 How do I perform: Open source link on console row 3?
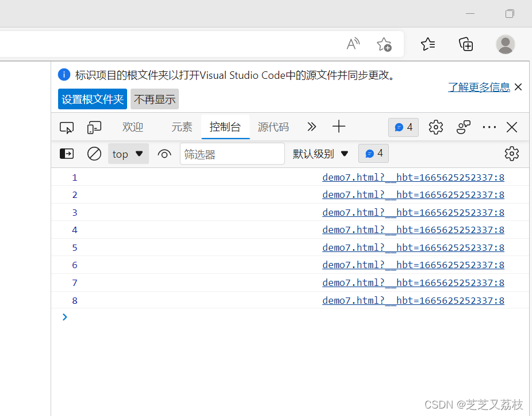pos(413,212)
